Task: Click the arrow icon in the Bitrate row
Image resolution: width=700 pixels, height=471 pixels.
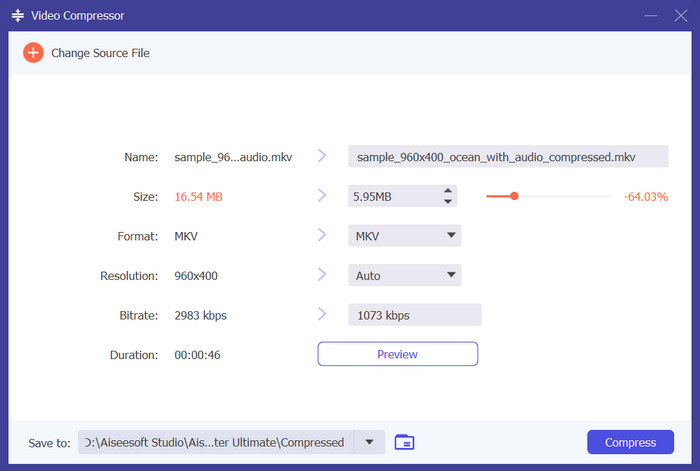Action: tap(322, 315)
